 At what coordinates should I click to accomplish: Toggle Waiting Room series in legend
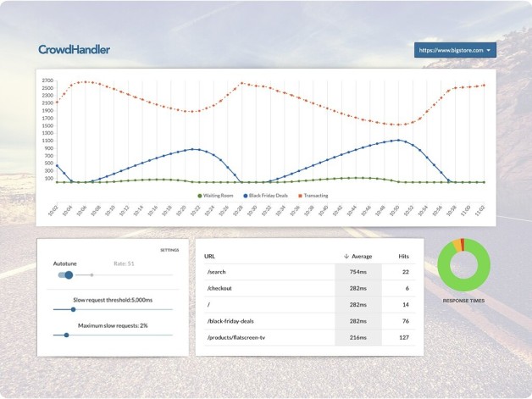pos(215,196)
